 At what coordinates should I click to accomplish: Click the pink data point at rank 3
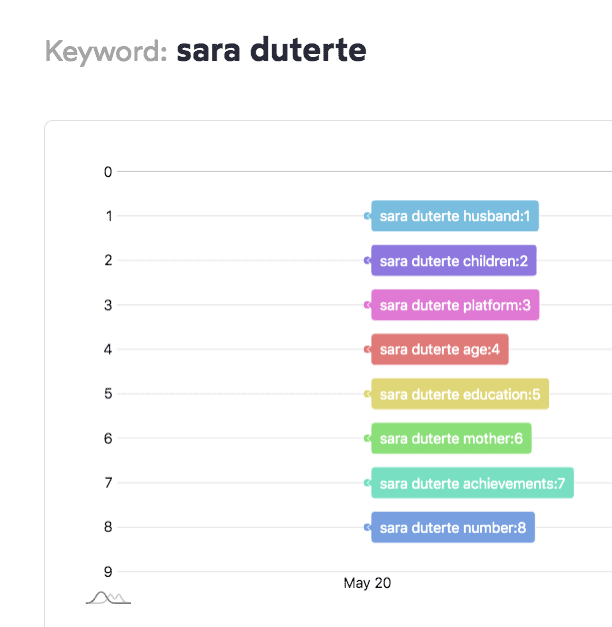[x=368, y=305]
